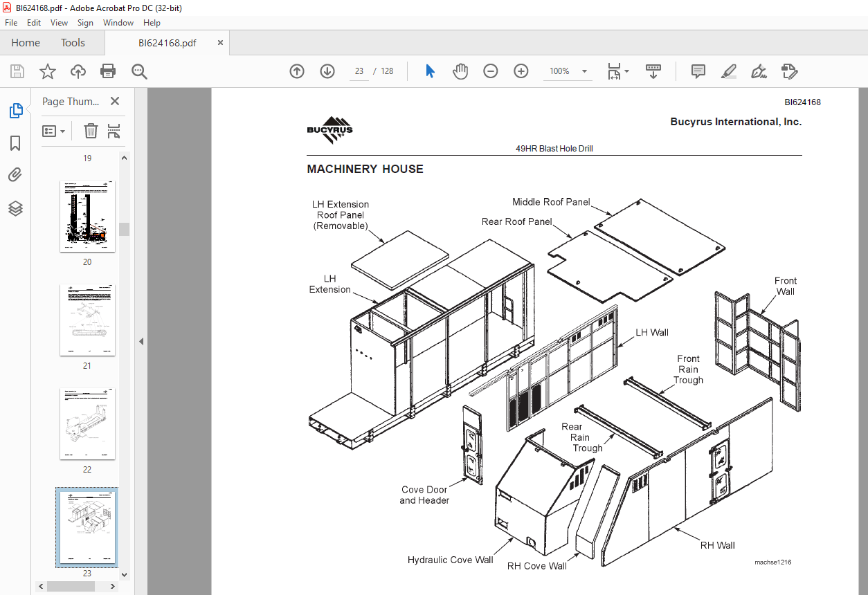Image resolution: width=868 pixels, height=595 pixels.
Task: Upload file using the cloud icon
Action: [x=78, y=71]
